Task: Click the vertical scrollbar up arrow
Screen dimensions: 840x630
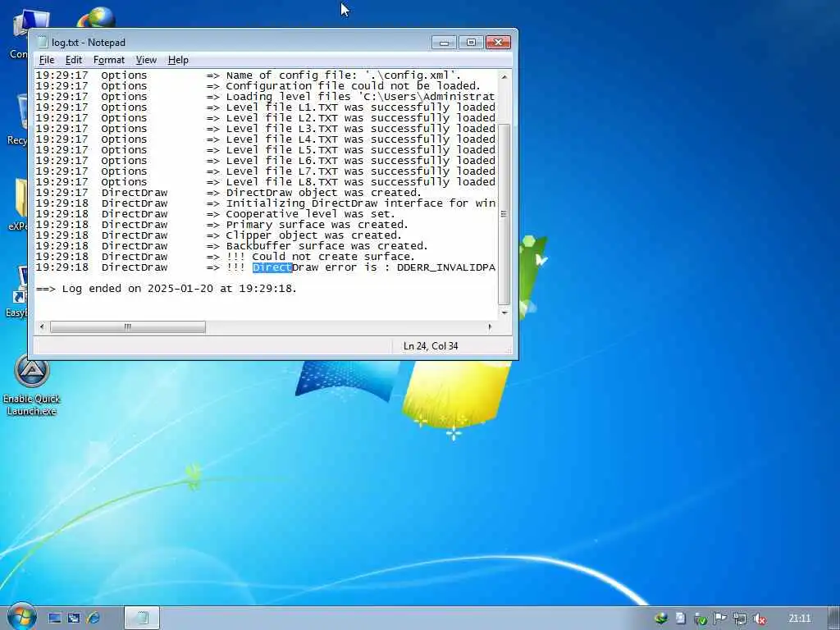Action: pyautogui.click(x=504, y=77)
